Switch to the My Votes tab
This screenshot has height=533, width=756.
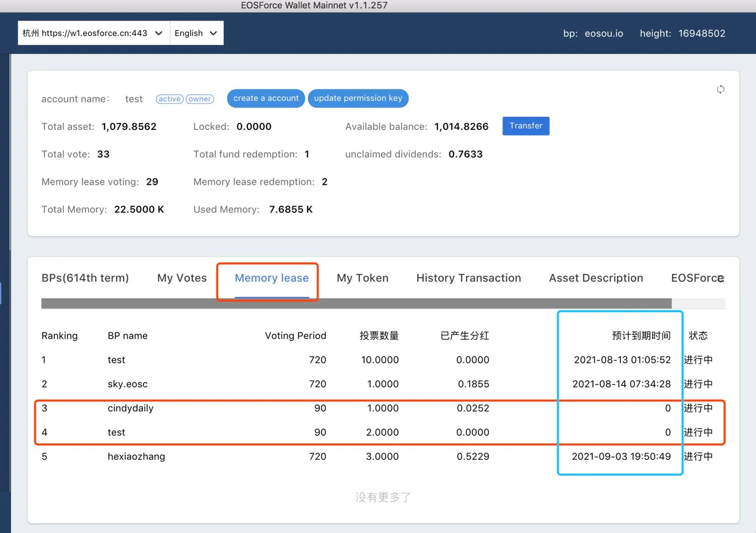pyautogui.click(x=182, y=278)
